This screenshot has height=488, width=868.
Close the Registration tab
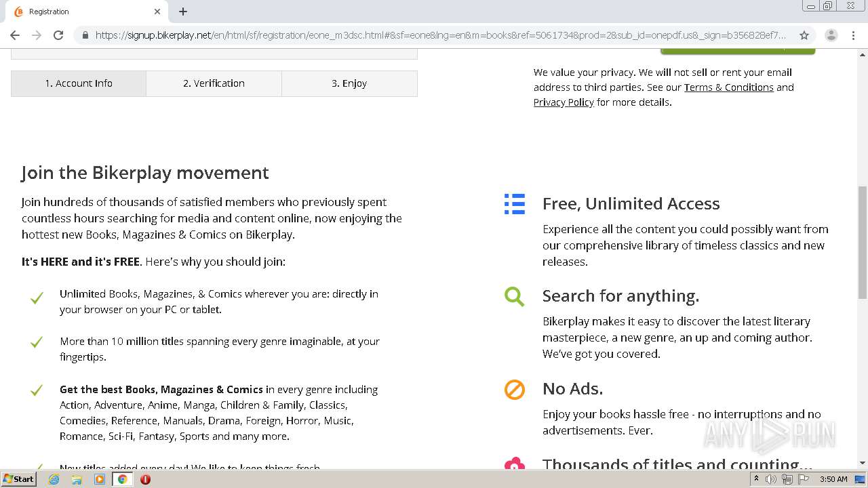point(157,12)
